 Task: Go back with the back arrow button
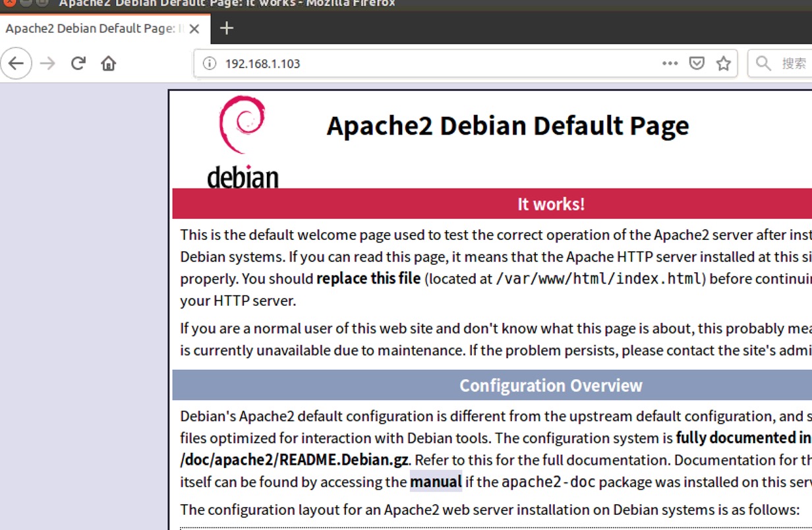(x=16, y=63)
